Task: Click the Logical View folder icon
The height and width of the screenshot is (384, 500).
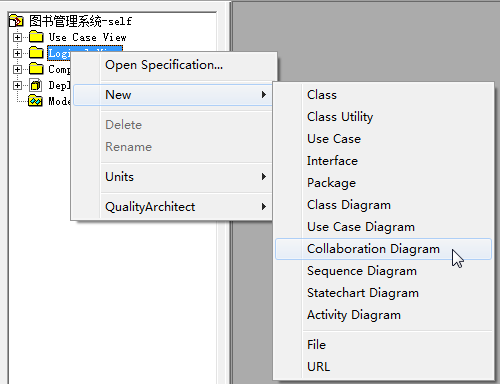Action: click(36, 53)
